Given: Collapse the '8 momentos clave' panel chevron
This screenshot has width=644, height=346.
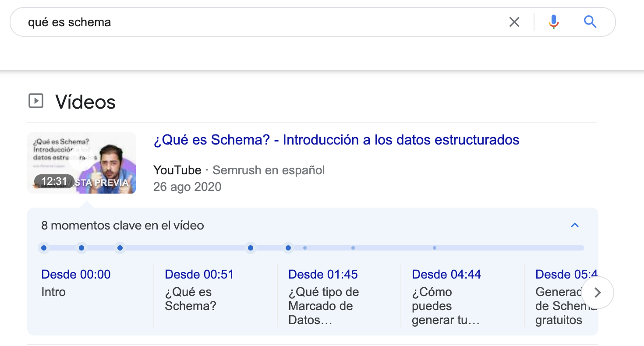Looking at the screenshot, I should tap(575, 225).
